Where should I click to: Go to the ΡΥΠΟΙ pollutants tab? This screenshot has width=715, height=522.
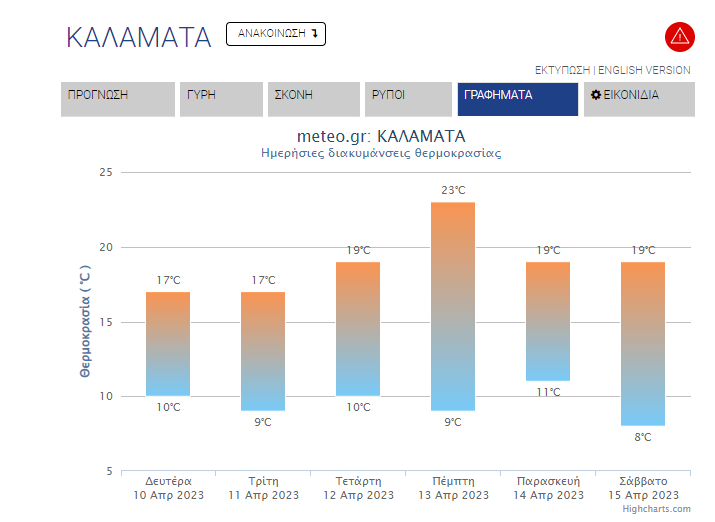[x=408, y=99]
